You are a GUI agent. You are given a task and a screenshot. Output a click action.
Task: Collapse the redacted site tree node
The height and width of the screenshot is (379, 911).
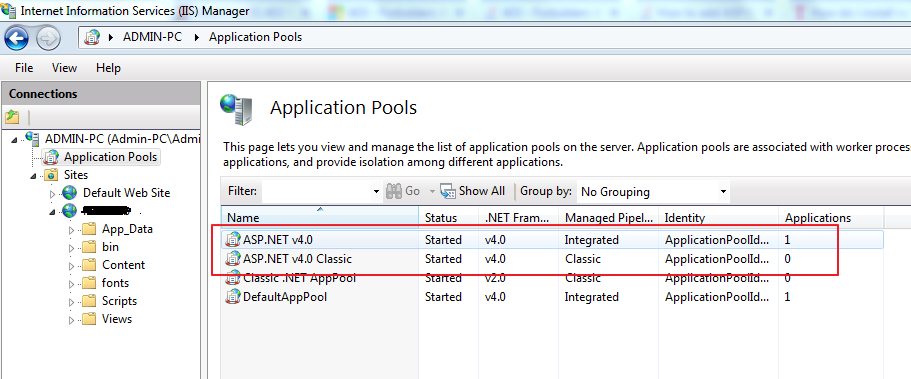(52, 212)
